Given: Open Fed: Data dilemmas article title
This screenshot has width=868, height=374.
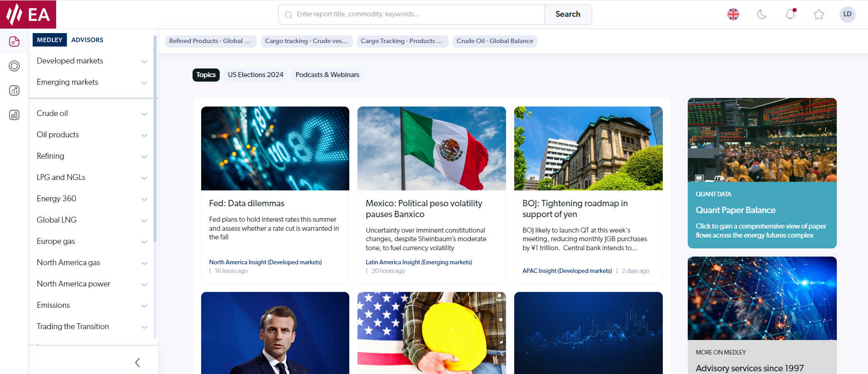Looking at the screenshot, I should [x=247, y=204].
